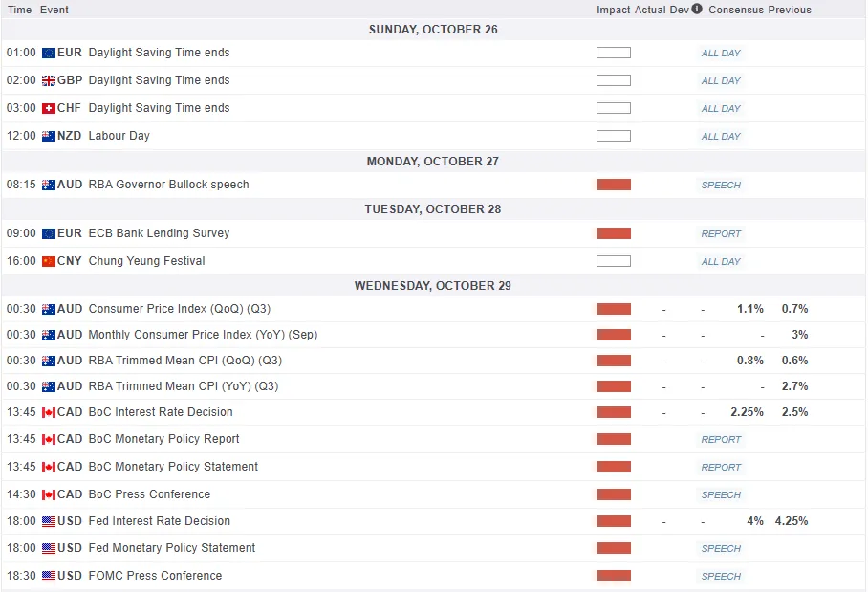Click the CAD flag for BoC Monetary Policy Statement

(49, 467)
